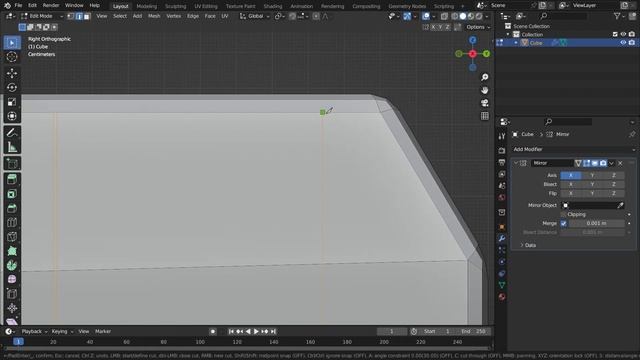The height and width of the screenshot is (360, 640).
Task: Open the File menu
Action: (x=18, y=5)
